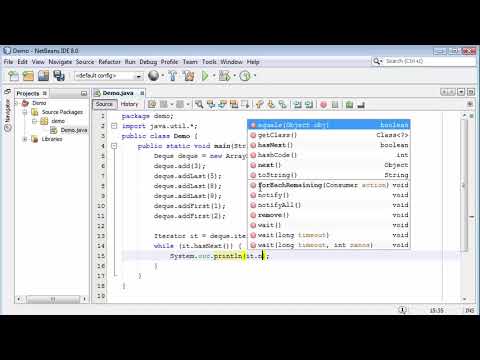Open dropdown arrow beside Debug icon
The height and width of the screenshot is (360, 480).
235,76
